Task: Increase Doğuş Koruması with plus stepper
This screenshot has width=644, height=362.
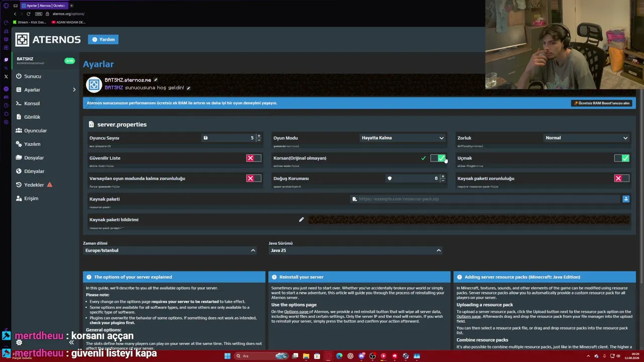Action: [x=442, y=176]
